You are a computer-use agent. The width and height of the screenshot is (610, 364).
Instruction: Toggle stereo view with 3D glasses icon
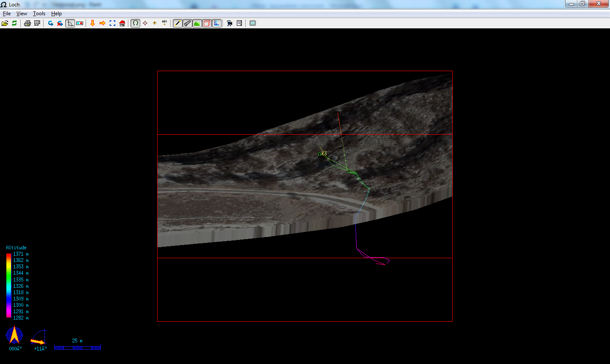(80, 23)
